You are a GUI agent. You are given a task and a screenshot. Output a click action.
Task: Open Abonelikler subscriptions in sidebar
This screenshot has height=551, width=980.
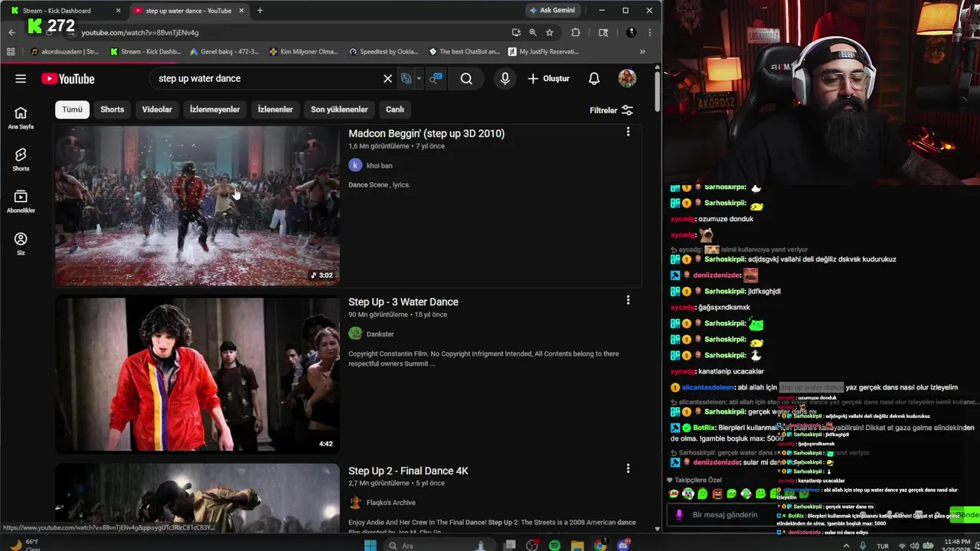(21, 202)
